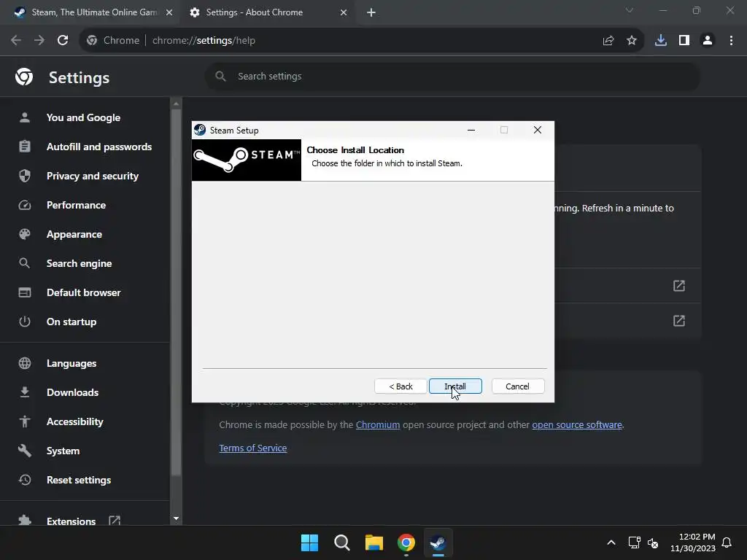The height and width of the screenshot is (560, 747).
Task: Open the Windows Start menu
Action: [309, 542]
